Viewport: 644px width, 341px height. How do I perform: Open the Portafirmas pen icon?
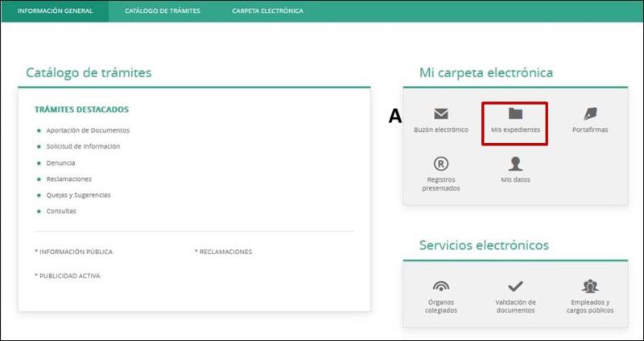click(x=589, y=114)
